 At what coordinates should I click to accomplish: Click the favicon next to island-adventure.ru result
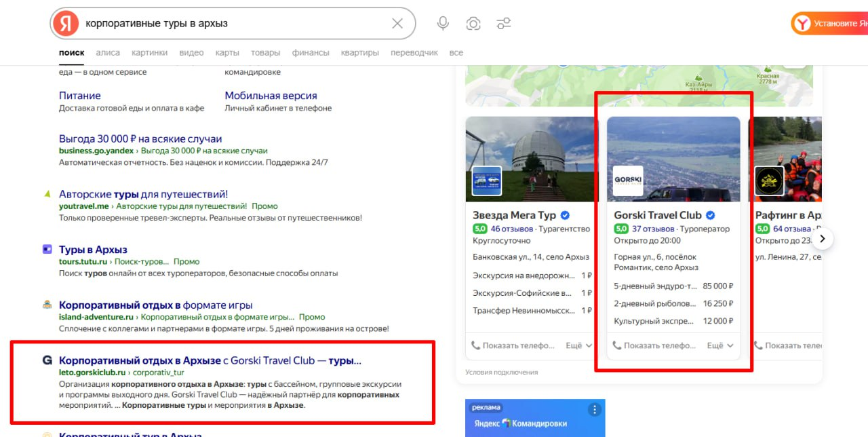pos(46,305)
